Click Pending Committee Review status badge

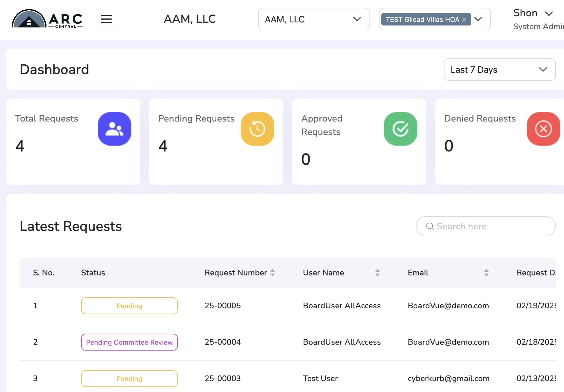(129, 342)
